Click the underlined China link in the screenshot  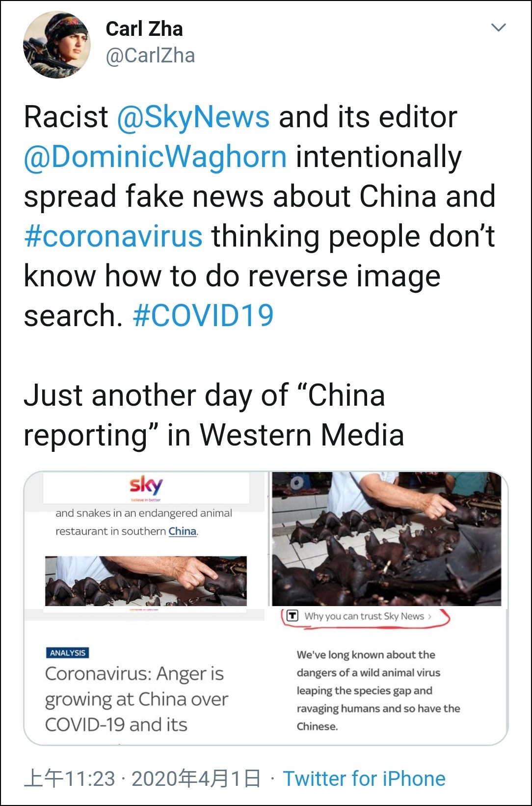tap(183, 531)
